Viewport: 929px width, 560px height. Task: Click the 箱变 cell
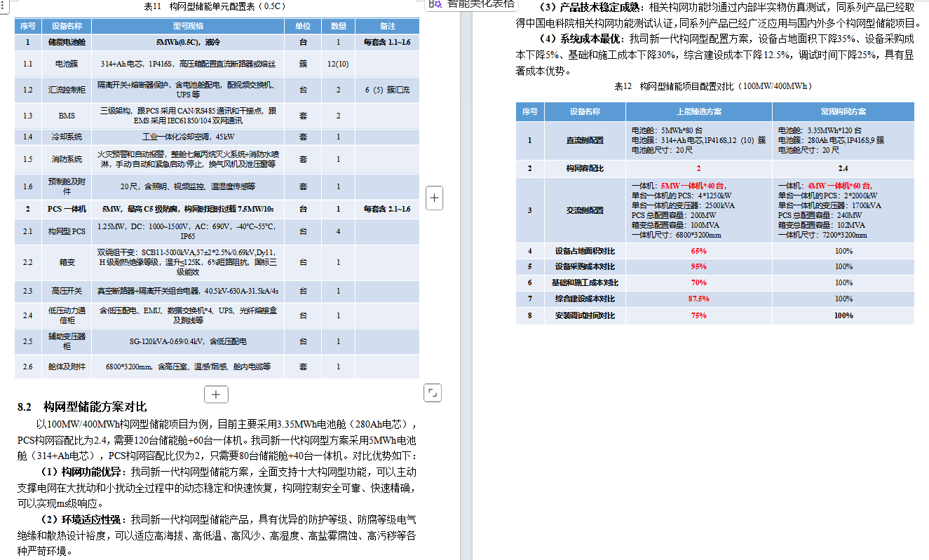click(67, 262)
